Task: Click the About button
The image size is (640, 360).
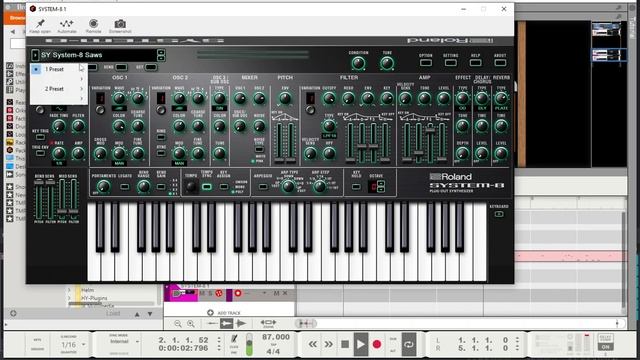Action: point(500,62)
